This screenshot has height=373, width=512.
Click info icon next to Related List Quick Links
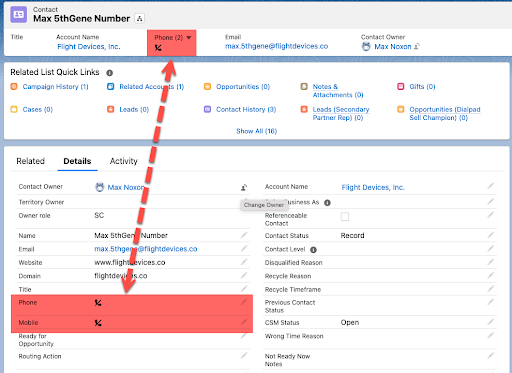click(x=109, y=73)
